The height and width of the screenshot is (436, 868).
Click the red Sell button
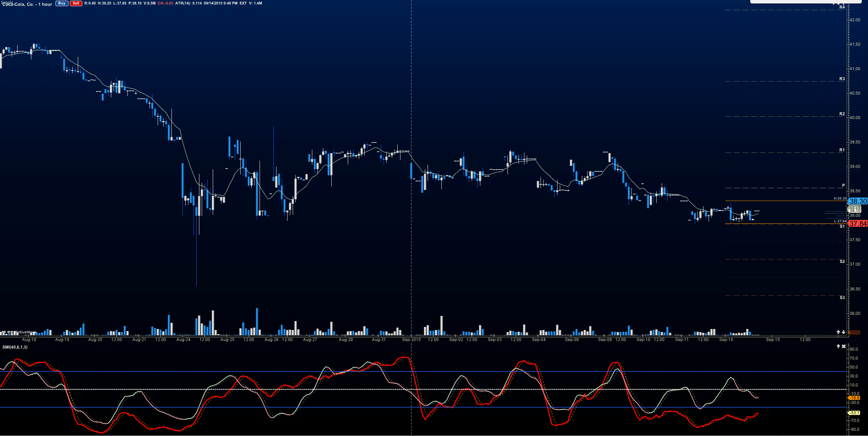tap(76, 3)
